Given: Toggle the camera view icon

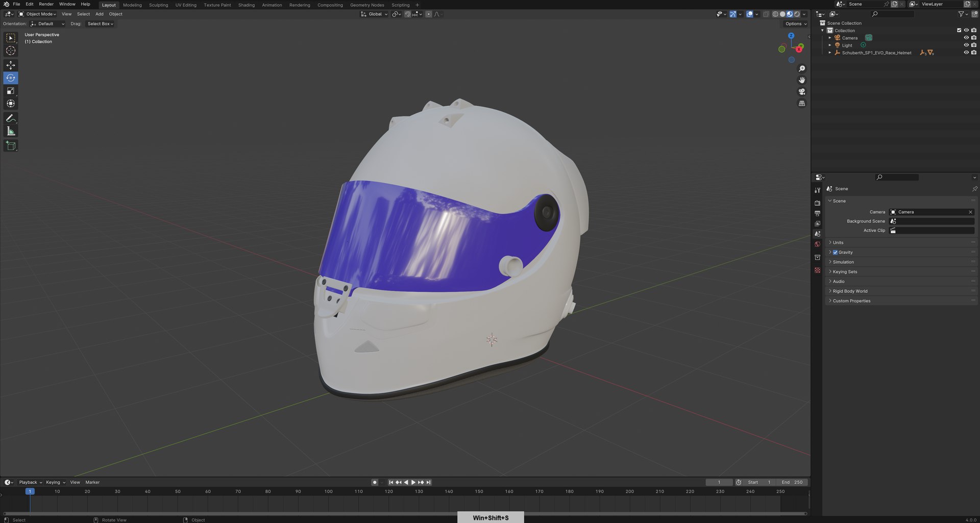Looking at the screenshot, I should click(x=802, y=92).
